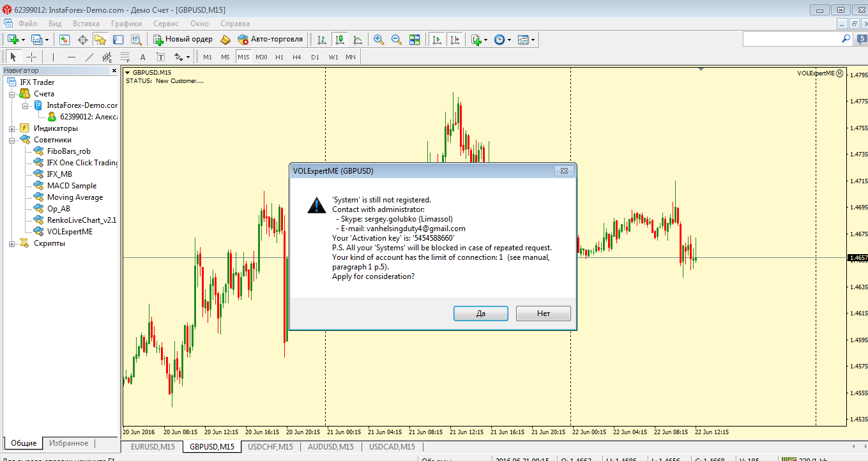Click the search magnifier icon
This screenshot has width=868, height=461.
(846, 40)
